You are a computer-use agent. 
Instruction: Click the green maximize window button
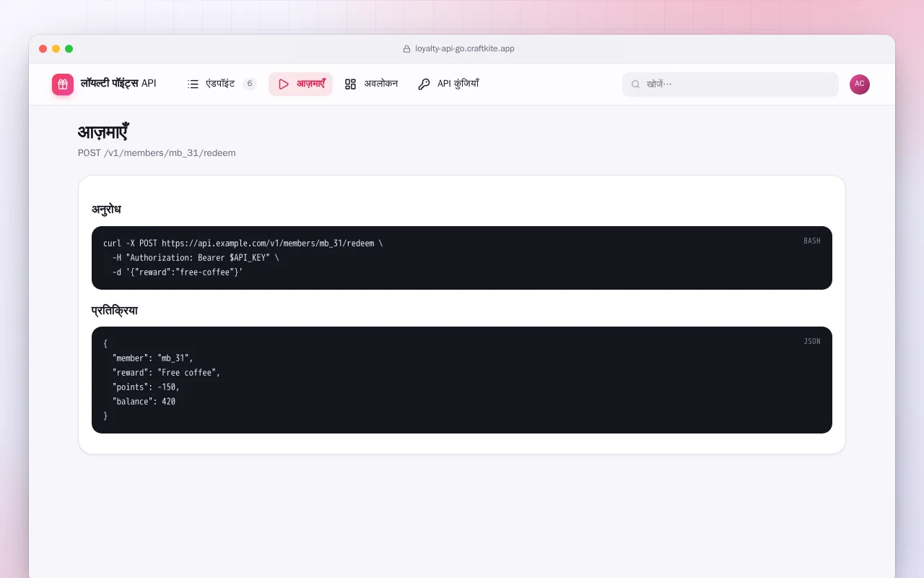[69, 49]
